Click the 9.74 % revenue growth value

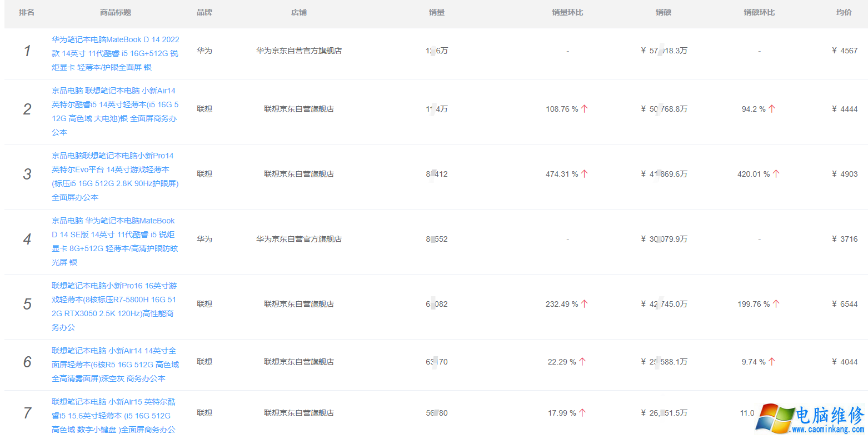[754, 362]
